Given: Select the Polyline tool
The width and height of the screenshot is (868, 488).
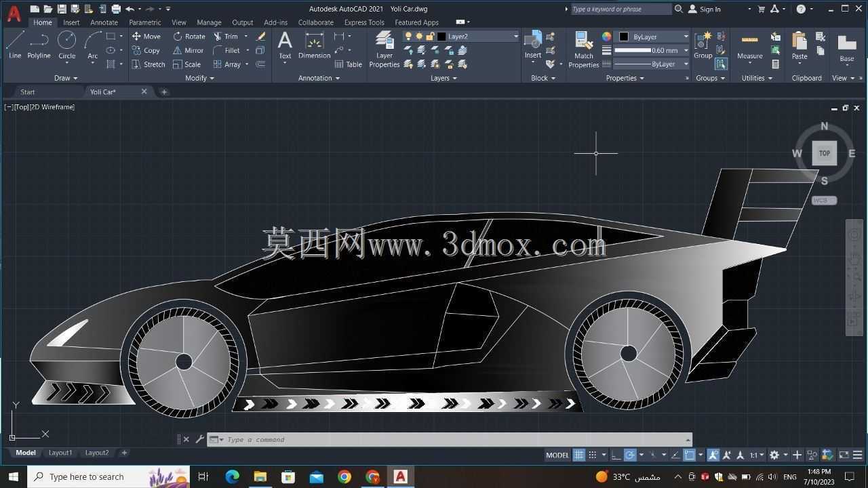Looking at the screenshot, I should coord(39,45).
